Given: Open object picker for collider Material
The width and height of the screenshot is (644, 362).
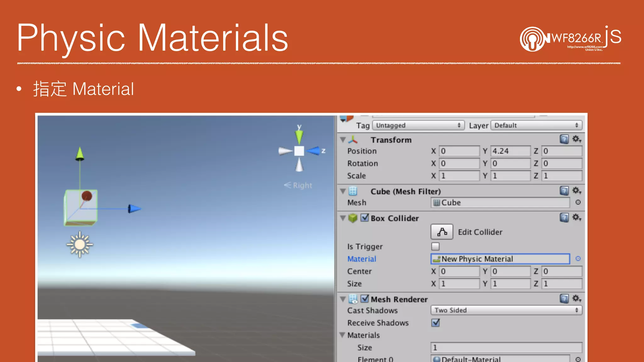Looking at the screenshot, I should 578,259.
